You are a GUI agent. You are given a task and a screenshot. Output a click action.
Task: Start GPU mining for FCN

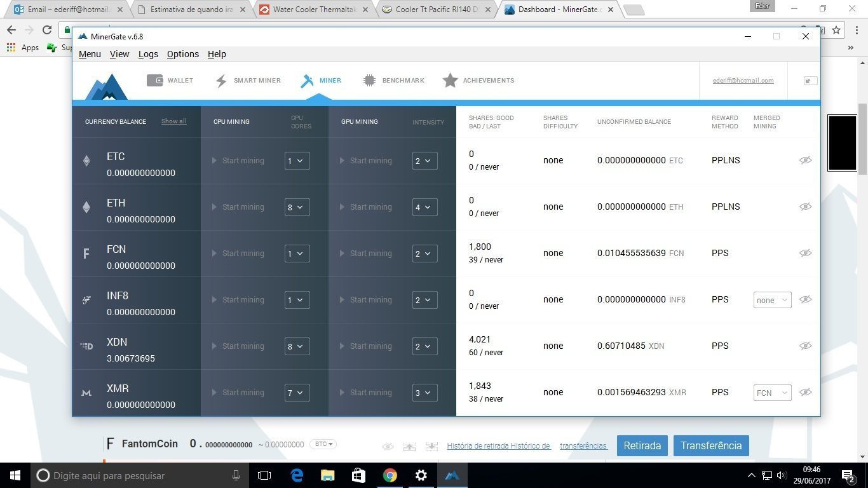[x=365, y=254]
